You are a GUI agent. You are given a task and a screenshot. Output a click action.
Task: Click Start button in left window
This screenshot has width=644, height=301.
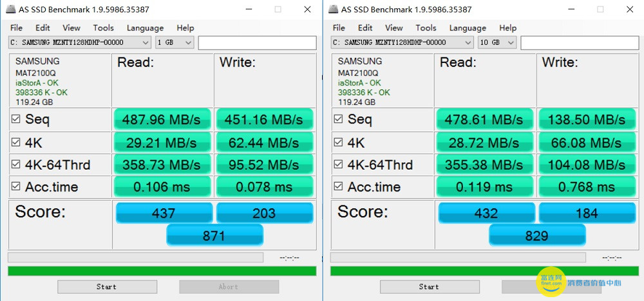point(107,287)
